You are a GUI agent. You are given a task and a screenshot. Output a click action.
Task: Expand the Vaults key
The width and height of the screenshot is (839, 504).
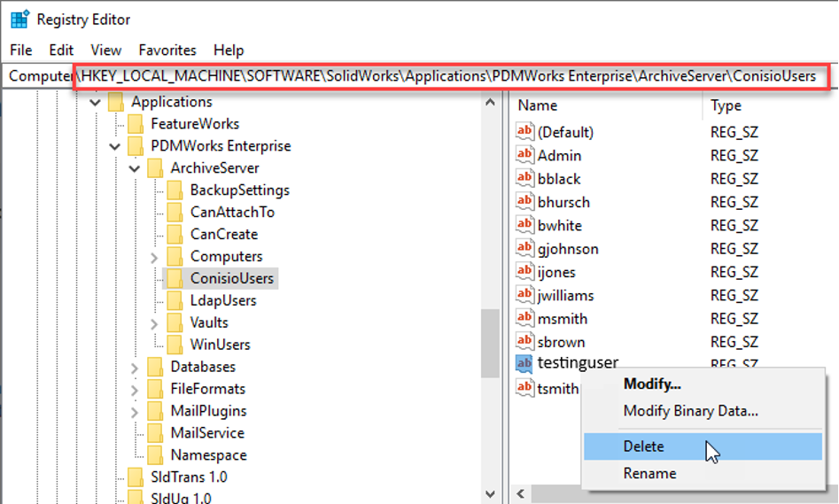tap(154, 323)
